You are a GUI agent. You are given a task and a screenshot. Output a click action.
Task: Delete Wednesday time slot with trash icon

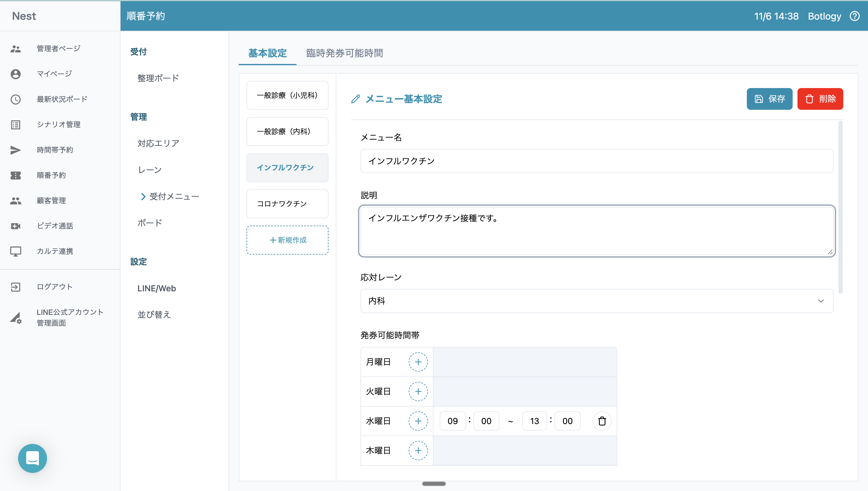(x=602, y=421)
